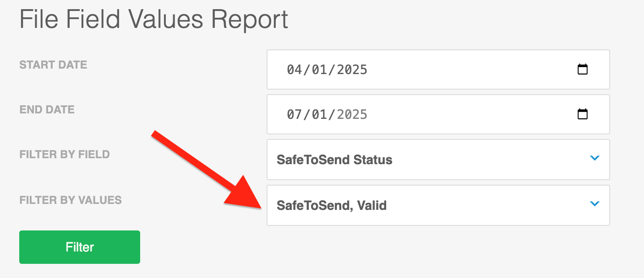Select the year 2025 in End Date

[352, 114]
